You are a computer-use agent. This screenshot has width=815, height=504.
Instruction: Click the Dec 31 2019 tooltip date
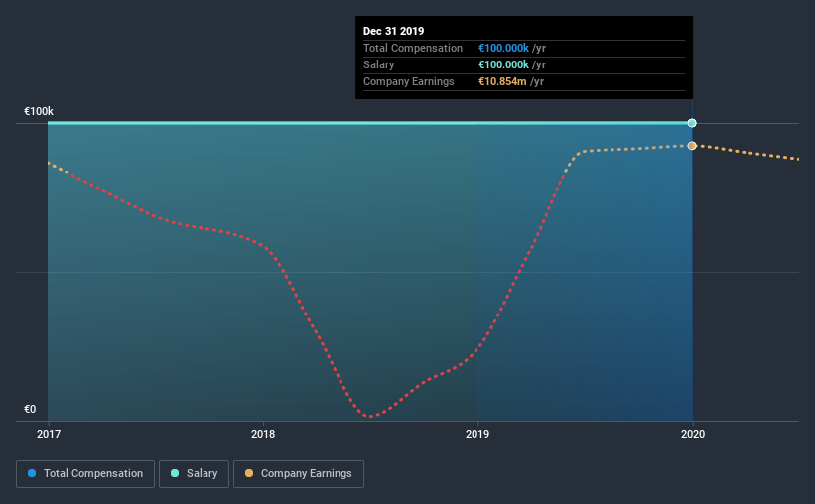point(393,31)
